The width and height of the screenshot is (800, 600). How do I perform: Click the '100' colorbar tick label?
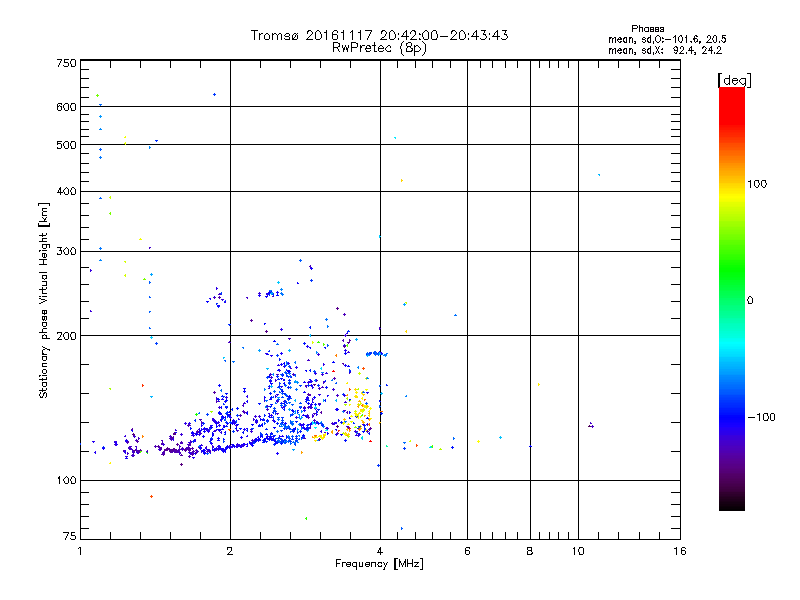coord(757,184)
